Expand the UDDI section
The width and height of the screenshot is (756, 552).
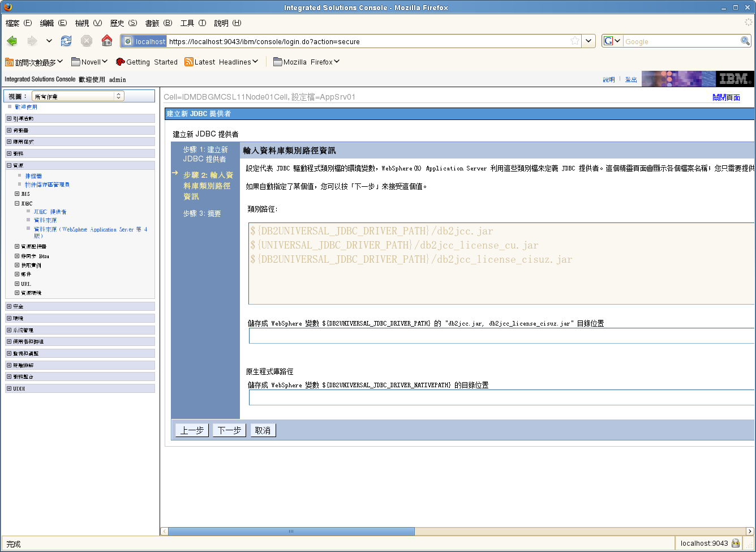(9, 388)
